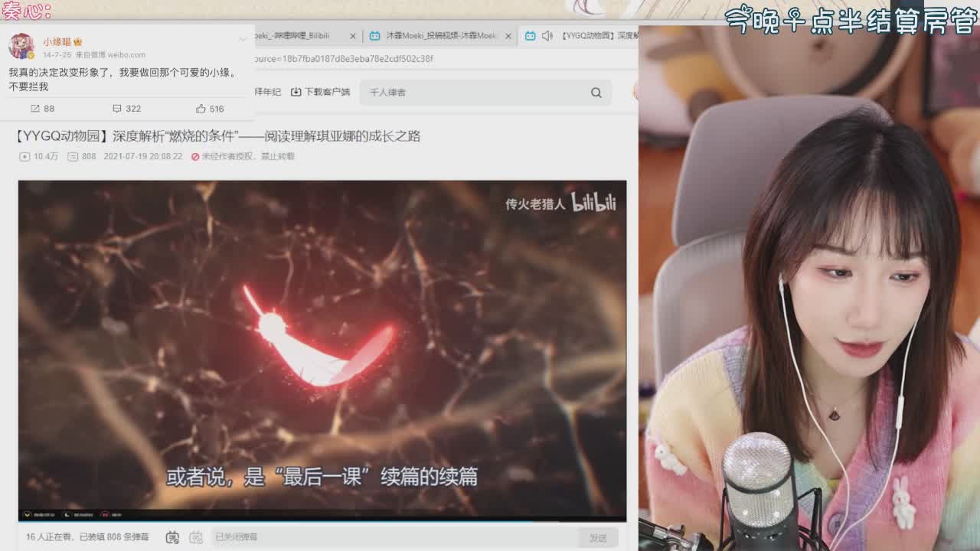The width and height of the screenshot is (980, 551).
Task: Click the 发送 send button
Action: [x=598, y=538]
